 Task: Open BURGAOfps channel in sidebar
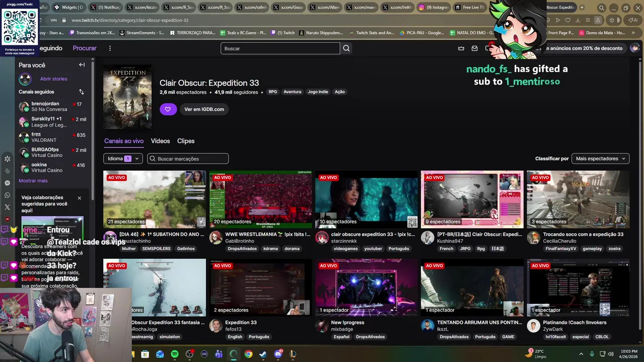(52, 152)
